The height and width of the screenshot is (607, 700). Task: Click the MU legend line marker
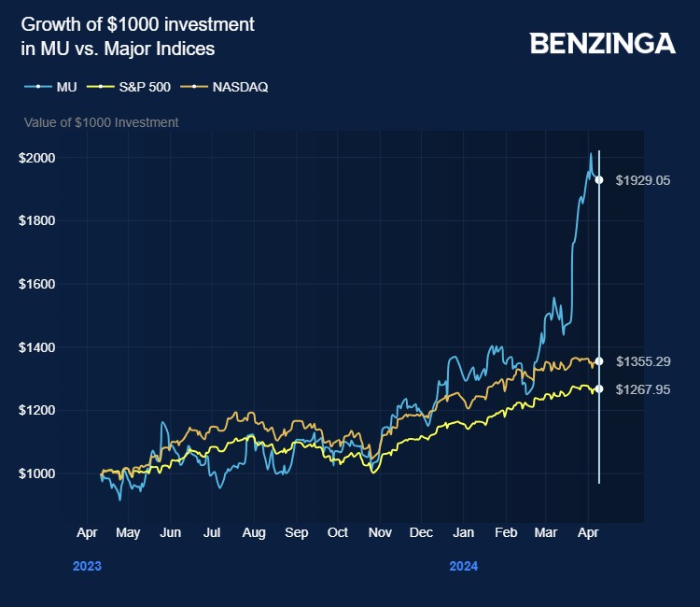[x=37, y=87]
